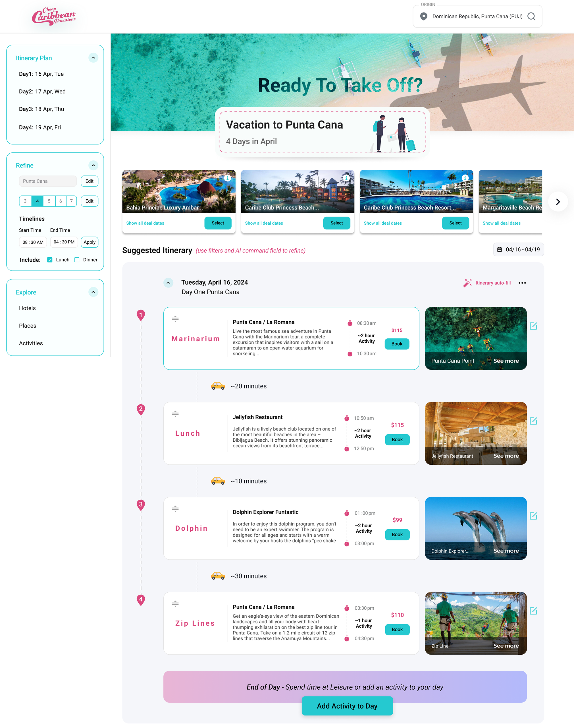Show next hotels with carousel arrow
This screenshot has height=728, width=574.
coord(558,201)
